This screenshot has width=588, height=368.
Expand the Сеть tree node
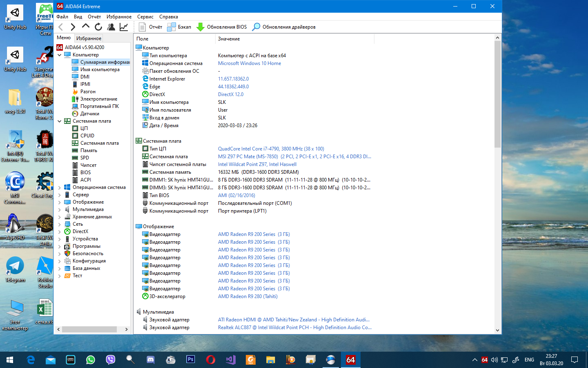pos(60,224)
